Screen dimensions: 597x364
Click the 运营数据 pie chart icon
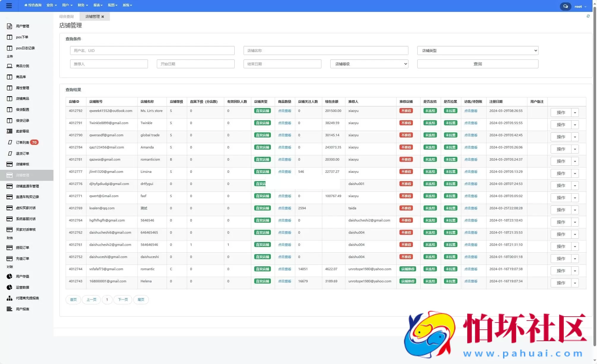(x=10, y=287)
